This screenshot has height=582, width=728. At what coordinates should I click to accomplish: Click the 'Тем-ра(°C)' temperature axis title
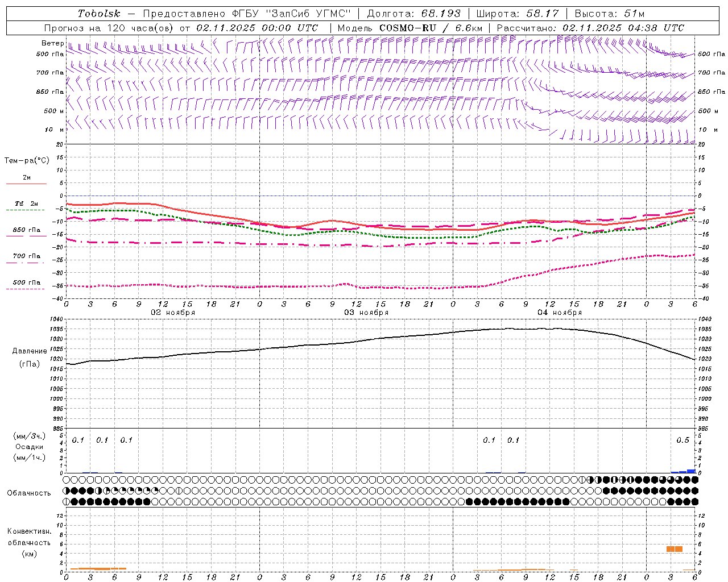[27, 161]
